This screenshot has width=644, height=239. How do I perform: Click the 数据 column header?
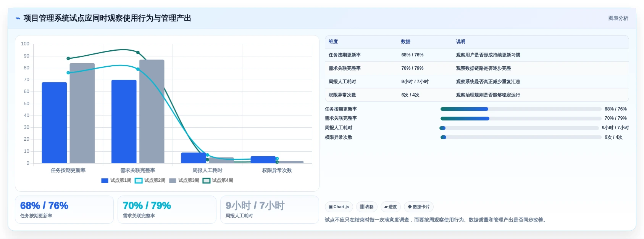click(x=406, y=42)
